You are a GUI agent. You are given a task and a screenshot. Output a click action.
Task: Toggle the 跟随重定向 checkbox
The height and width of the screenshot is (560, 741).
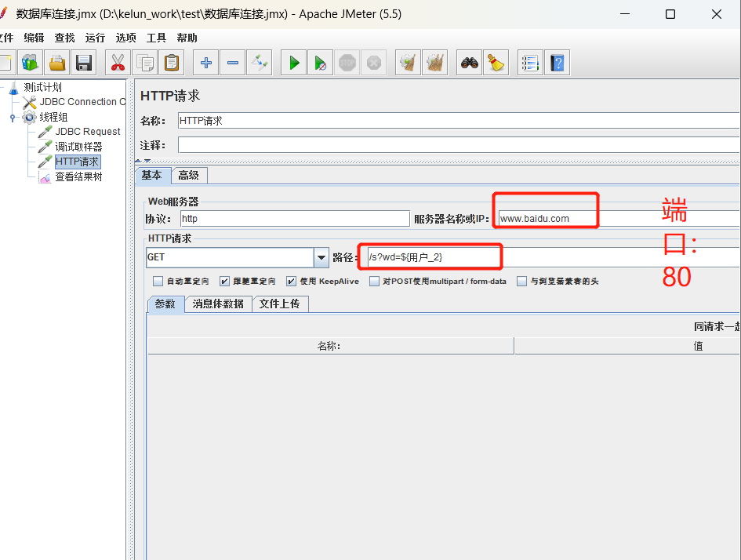click(224, 282)
